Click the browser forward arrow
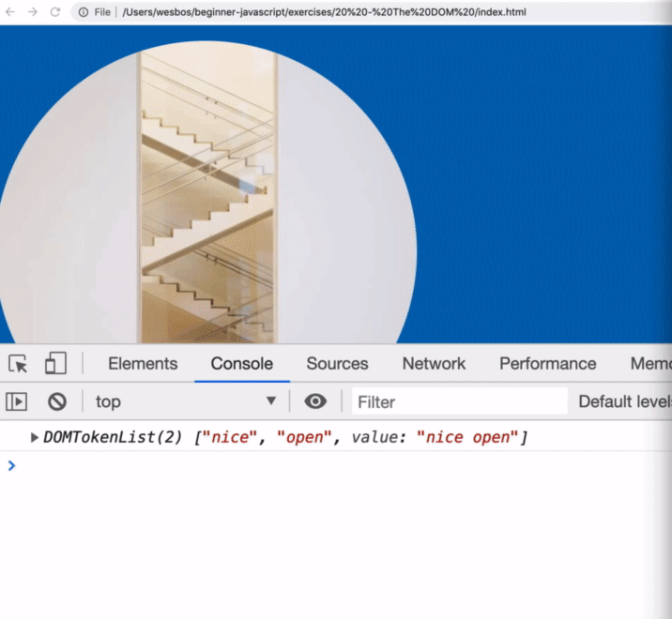 33,12
